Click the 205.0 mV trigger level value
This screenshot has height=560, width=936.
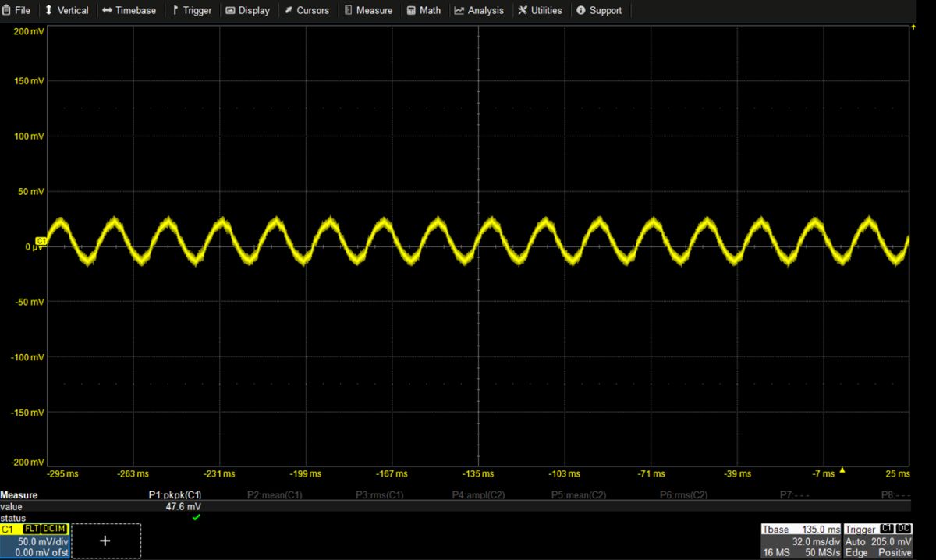point(891,541)
